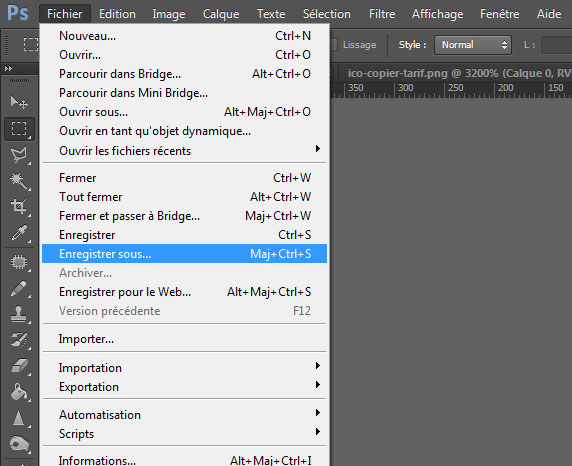572x466 pixels.
Task: Choose Ouvrir... menu entry
Action: coord(185,55)
